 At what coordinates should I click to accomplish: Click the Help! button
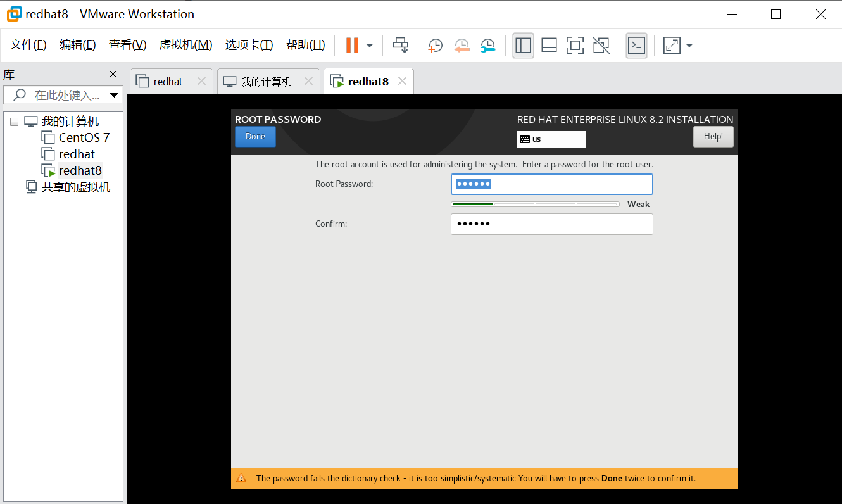[713, 137]
